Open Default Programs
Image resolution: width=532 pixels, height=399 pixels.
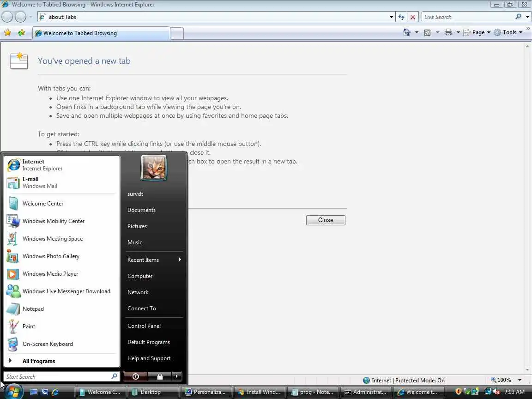click(154, 342)
